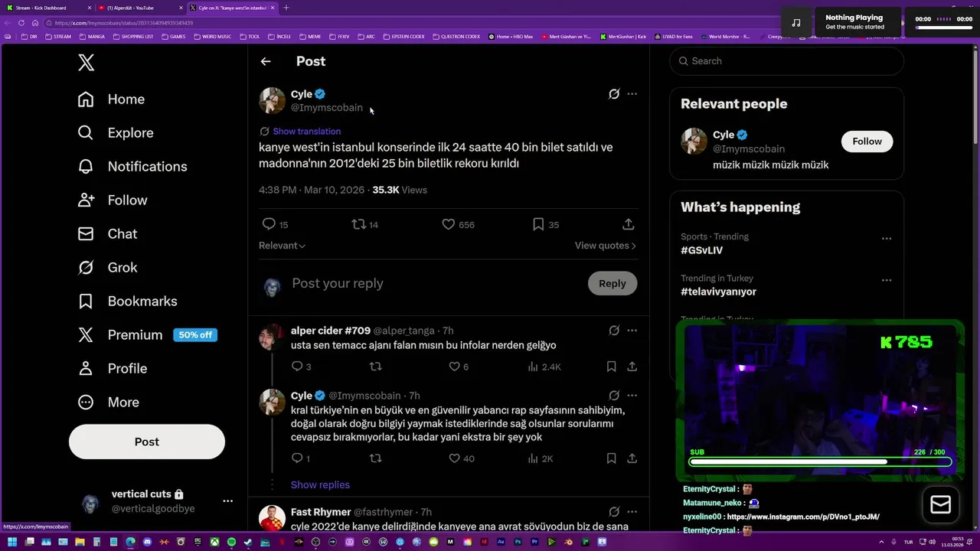980x551 pixels.
Task: Open Home in the X sidebar
Action: pos(111,99)
